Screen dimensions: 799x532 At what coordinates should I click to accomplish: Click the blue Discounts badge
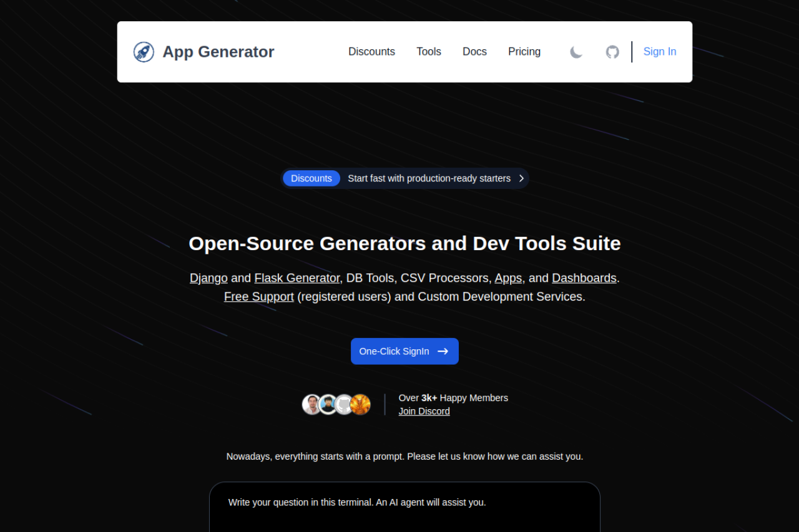(x=311, y=178)
